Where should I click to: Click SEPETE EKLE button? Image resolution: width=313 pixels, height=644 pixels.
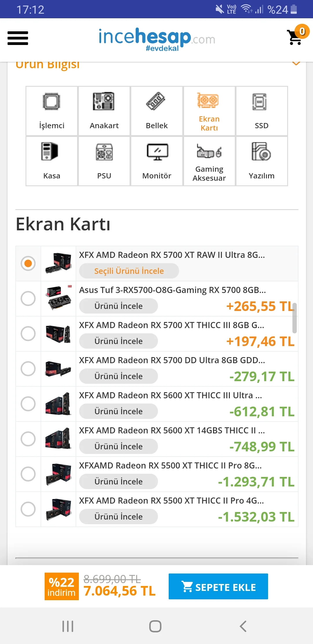[x=218, y=586]
